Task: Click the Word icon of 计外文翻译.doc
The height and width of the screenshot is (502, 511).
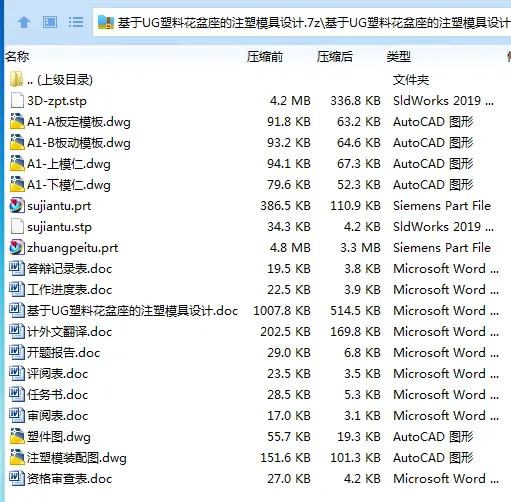Action: pyautogui.click(x=17, y=332)
